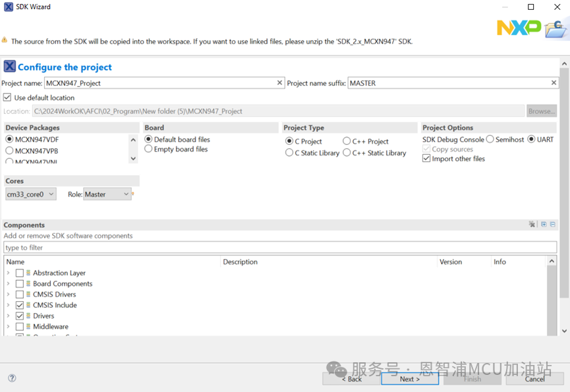The width and height of the screenshot is (570, 392).
Task: Check the Middleware checkbox
Action: pos(20,327)
